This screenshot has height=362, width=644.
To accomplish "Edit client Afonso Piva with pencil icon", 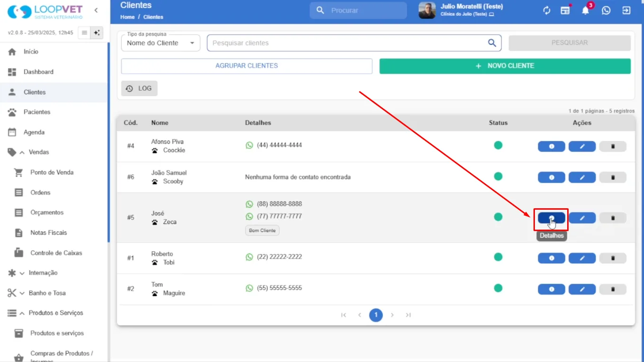I will 582,147.
